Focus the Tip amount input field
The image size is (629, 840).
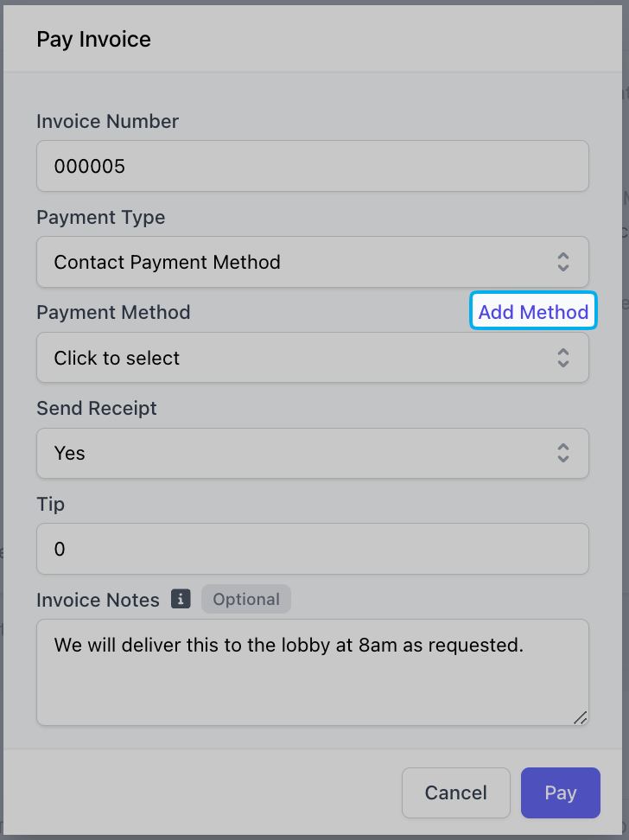click(313, 549)
